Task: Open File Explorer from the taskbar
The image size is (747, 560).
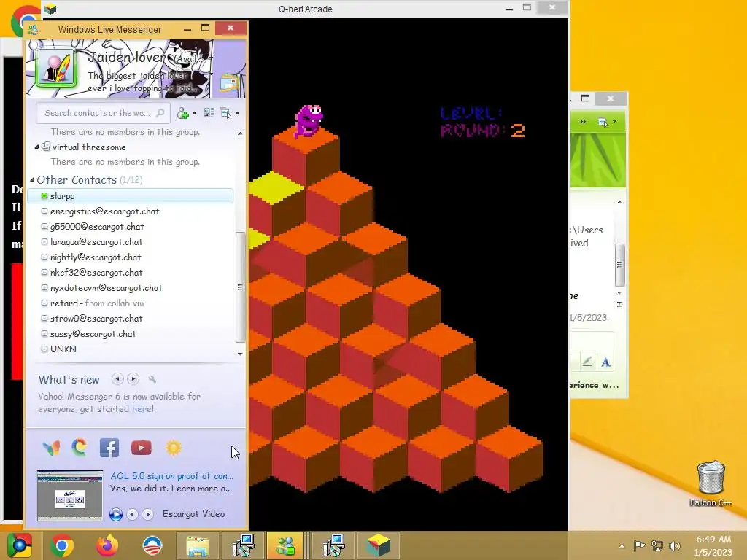Action: click(x=197, y=545)
